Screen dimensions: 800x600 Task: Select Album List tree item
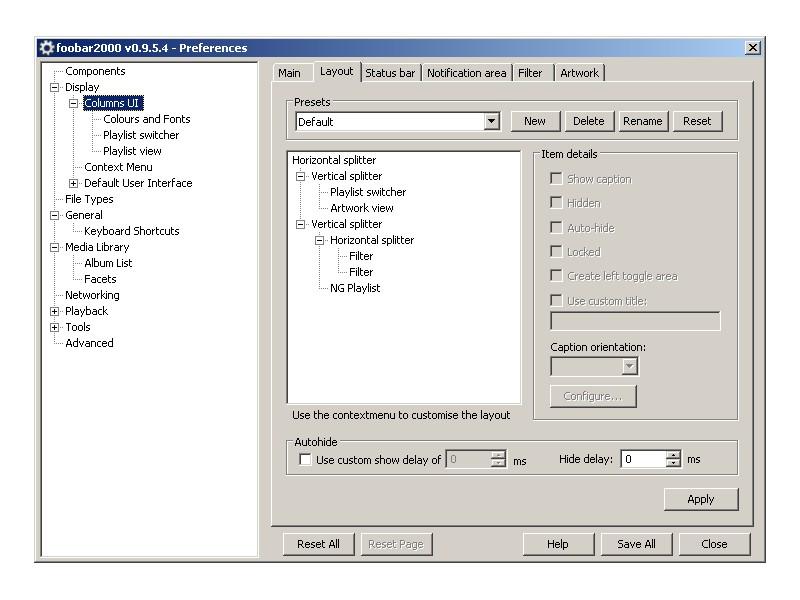point(108,263)
